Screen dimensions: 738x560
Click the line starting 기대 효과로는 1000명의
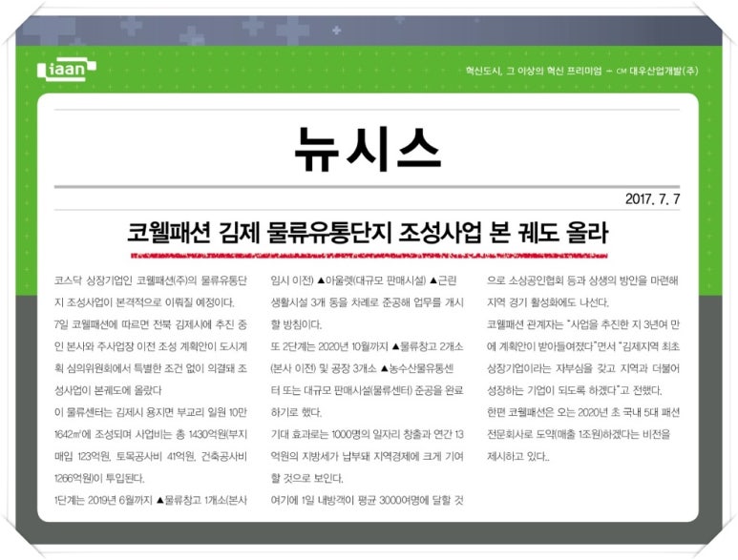point(368,434)
